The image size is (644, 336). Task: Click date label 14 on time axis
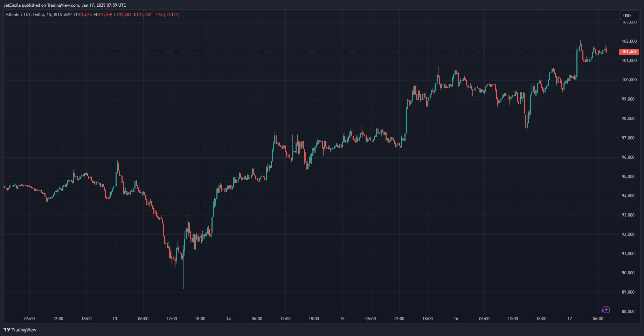click(229, 319)
